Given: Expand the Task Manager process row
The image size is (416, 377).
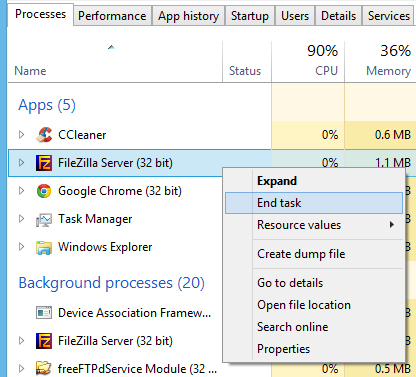Looking at the screenshot, I should (22, 219).
